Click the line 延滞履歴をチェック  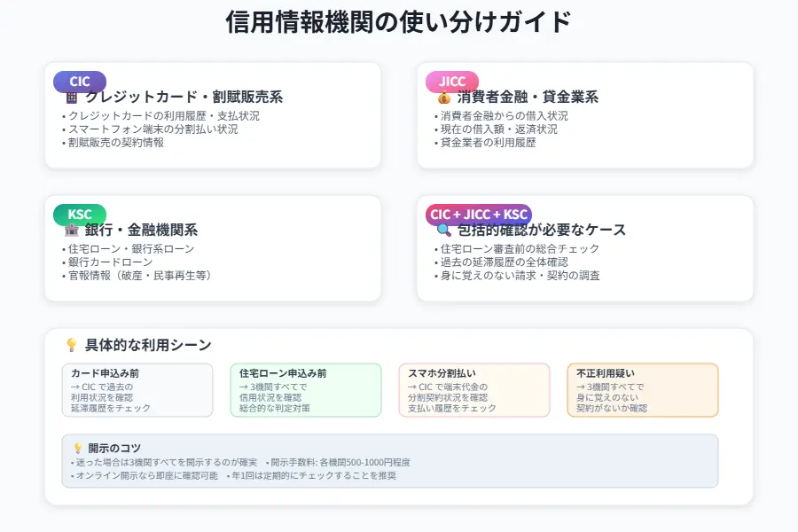click(x=111, y=408)
